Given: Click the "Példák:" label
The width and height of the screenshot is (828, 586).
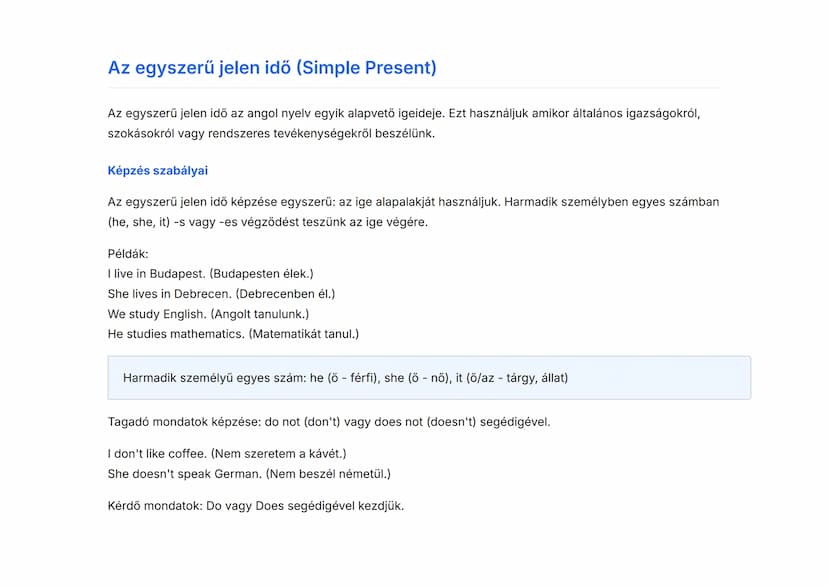Looking at the screenshot, I should (128, 254).
